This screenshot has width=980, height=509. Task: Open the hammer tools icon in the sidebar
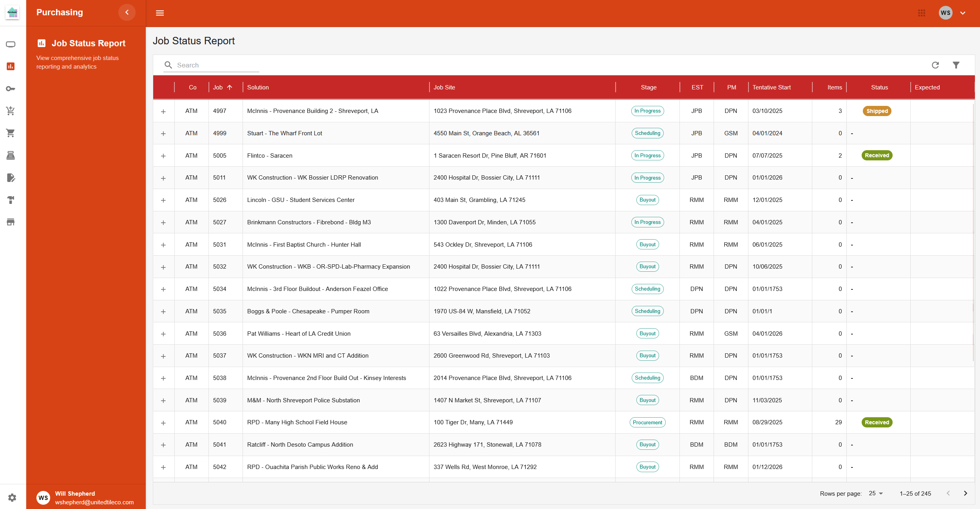point(11,200)
